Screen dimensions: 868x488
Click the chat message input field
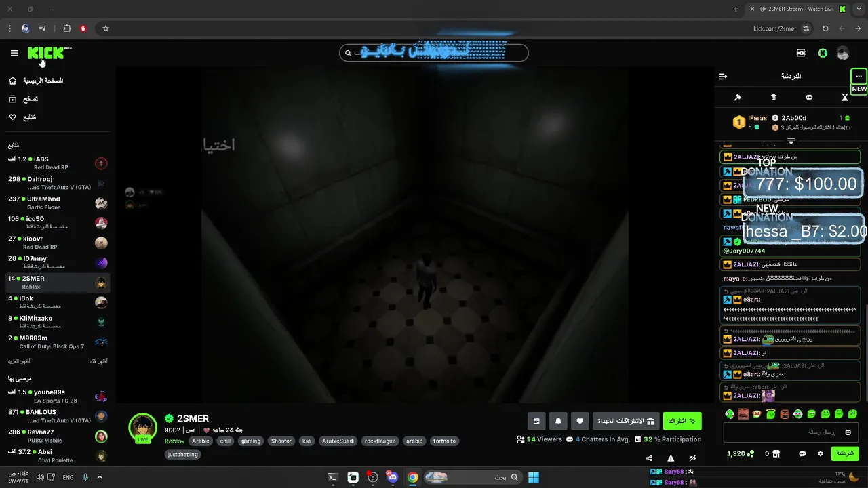tap(791, 432)
